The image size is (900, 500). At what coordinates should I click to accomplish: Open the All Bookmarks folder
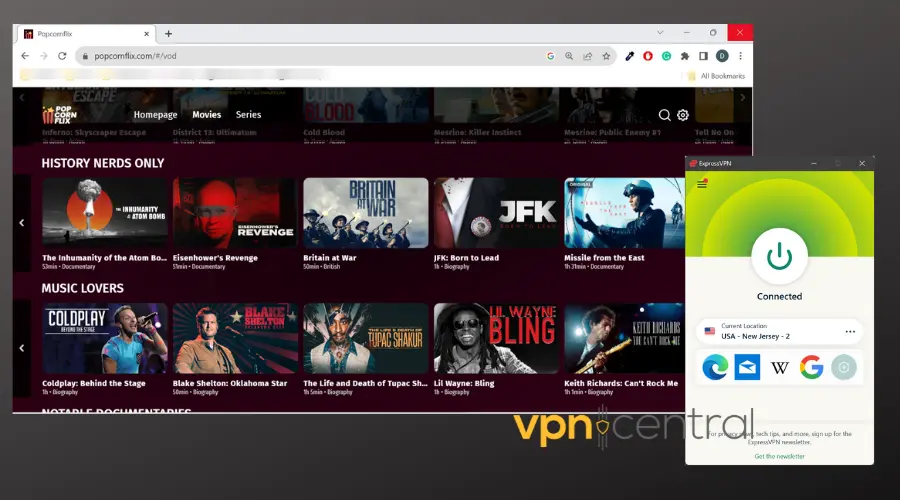pos(716,76)
